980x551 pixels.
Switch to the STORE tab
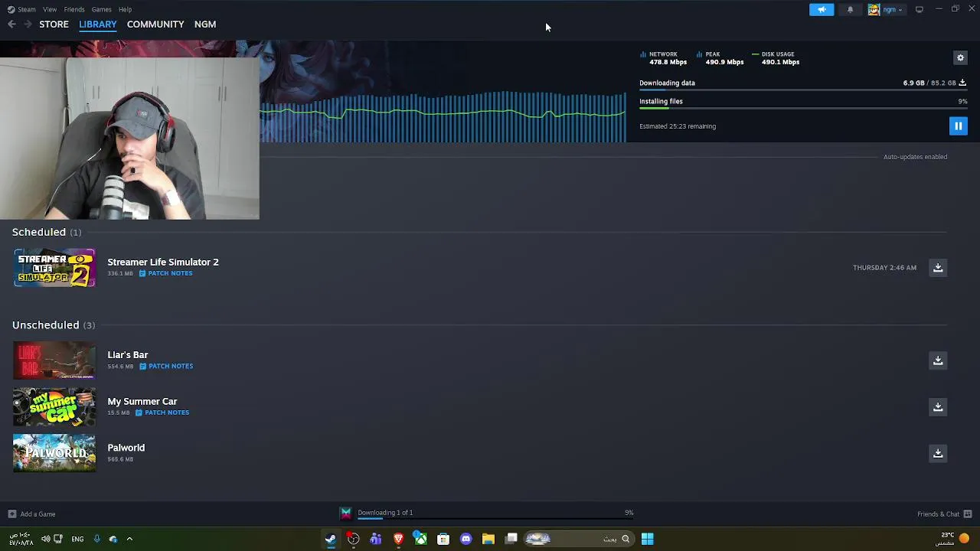coord(54,24)
